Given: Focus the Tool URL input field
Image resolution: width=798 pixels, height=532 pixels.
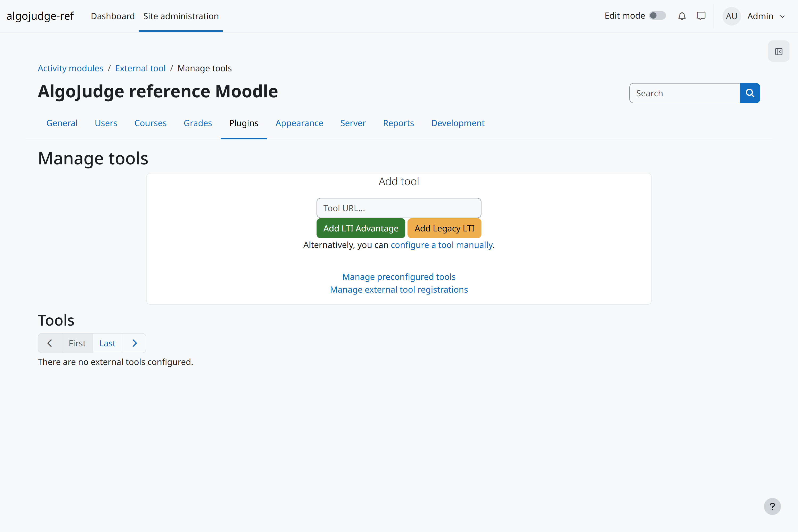Looking at the screenshot, I should [399, 208].
